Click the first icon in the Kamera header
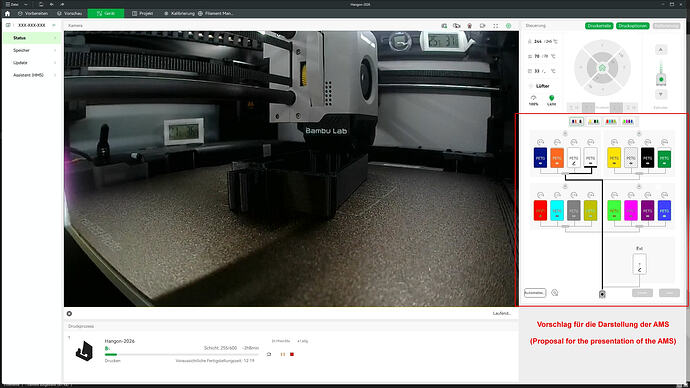 pos(444,26)
